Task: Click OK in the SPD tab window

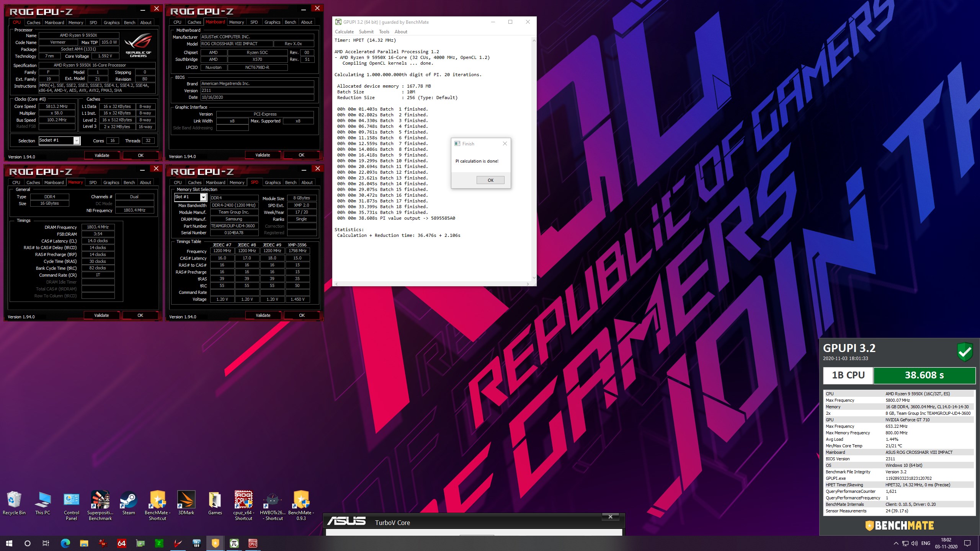Action: pos(302,315)
